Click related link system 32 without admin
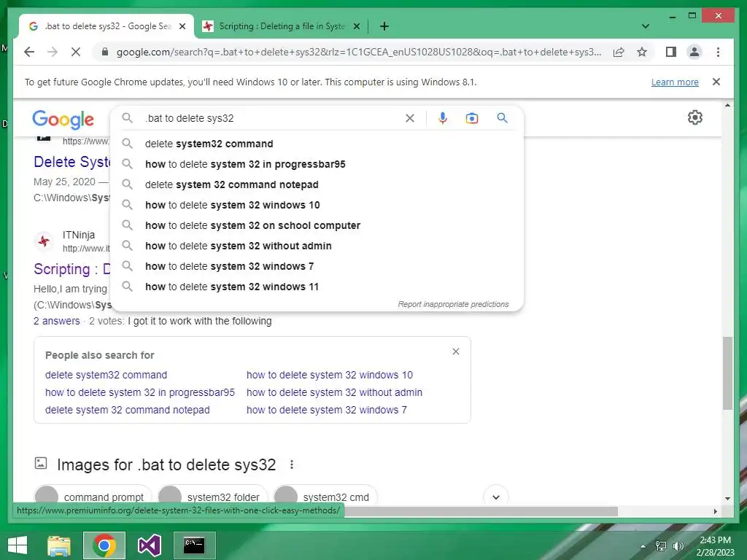This screenshot has height=560, width=747. click(x=334, y=392)
